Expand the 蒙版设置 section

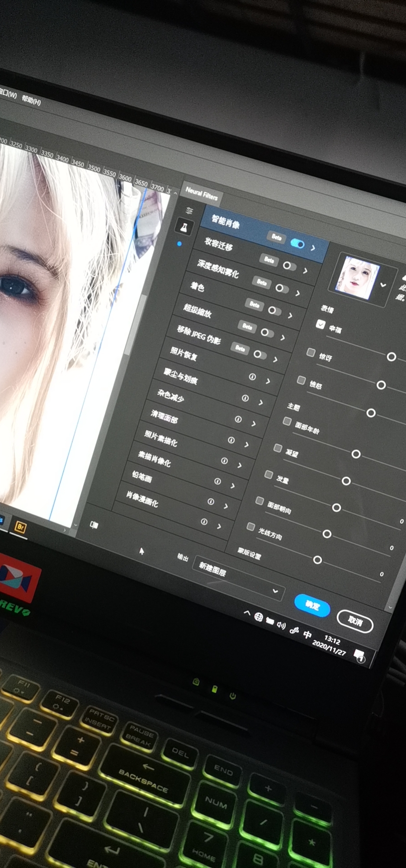point(249,553)
